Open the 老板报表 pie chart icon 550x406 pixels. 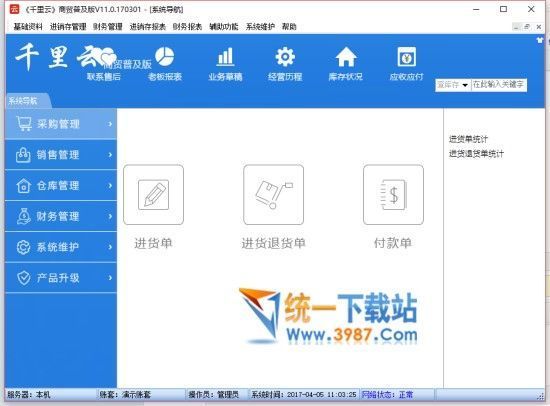coord(165,56)
